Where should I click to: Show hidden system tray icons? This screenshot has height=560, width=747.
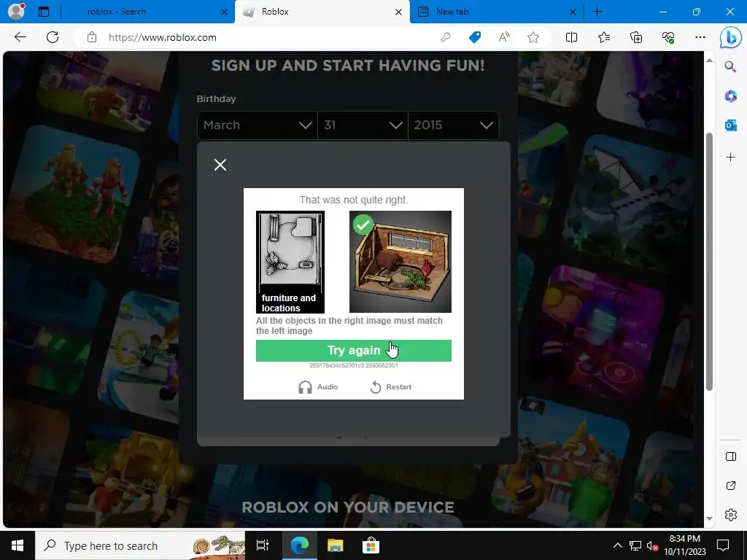pos(617,545)
